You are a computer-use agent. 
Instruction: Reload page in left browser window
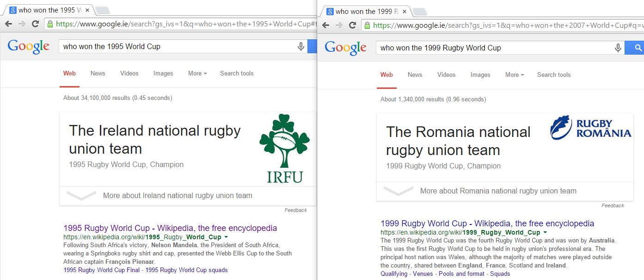35,24
